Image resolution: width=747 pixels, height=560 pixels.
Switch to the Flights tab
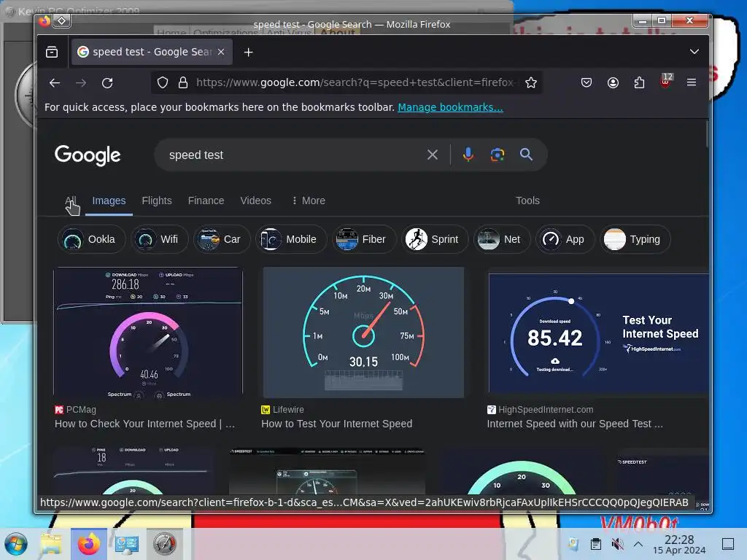(x=157, y=201)
